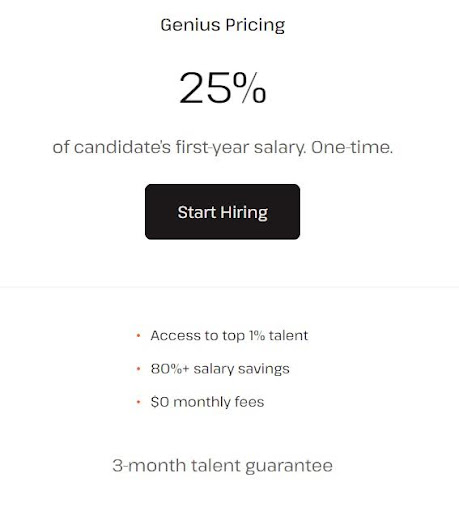Click the digits 25 in the large price figure
Image resolution: width=459 pixels, height=512 pixels.
point(205,88)
